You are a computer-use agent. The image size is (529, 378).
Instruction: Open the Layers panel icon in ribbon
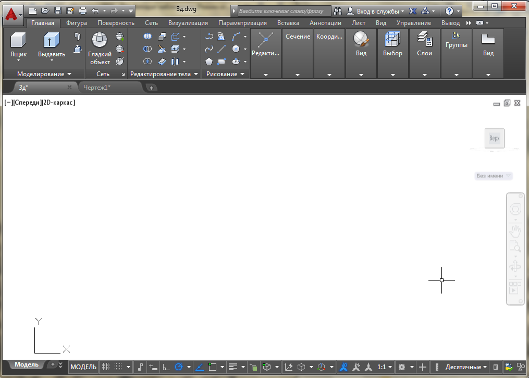(x=424, y=43)
